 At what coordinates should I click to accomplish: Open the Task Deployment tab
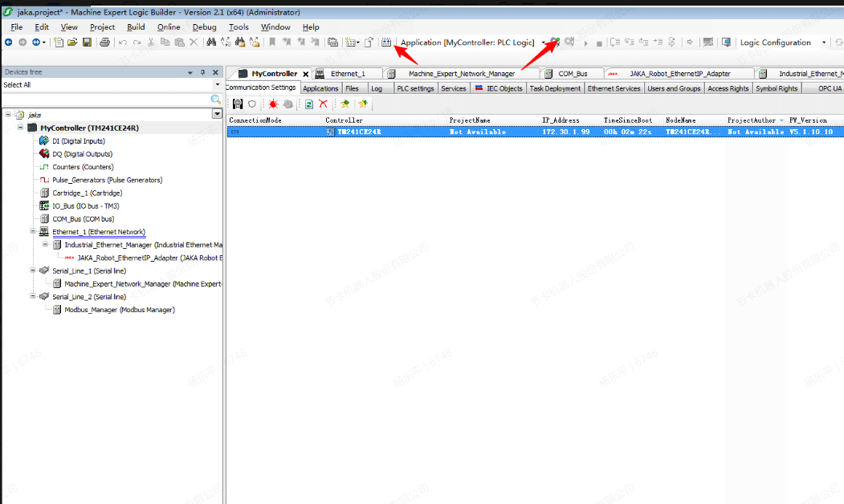point(555,88)
